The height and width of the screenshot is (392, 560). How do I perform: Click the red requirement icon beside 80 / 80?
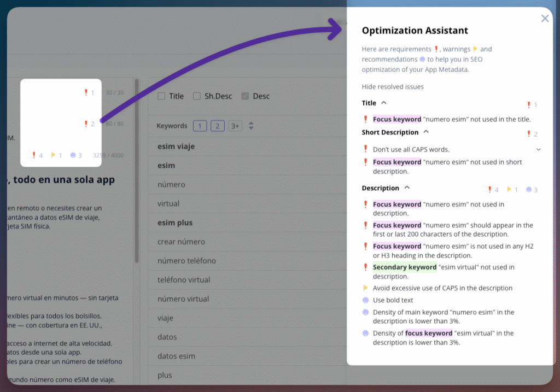pos(86,124)
